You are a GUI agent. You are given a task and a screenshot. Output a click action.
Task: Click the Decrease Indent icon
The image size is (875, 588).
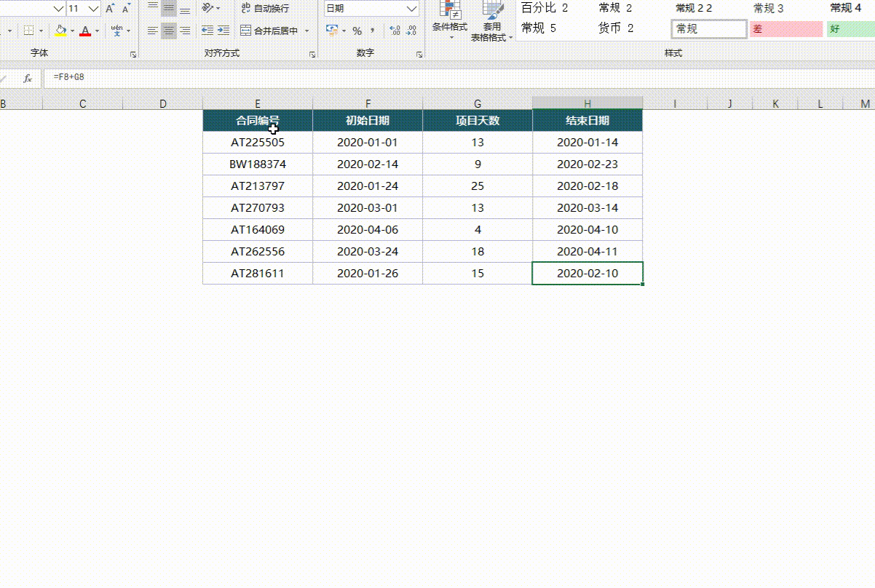click(207, 31)
